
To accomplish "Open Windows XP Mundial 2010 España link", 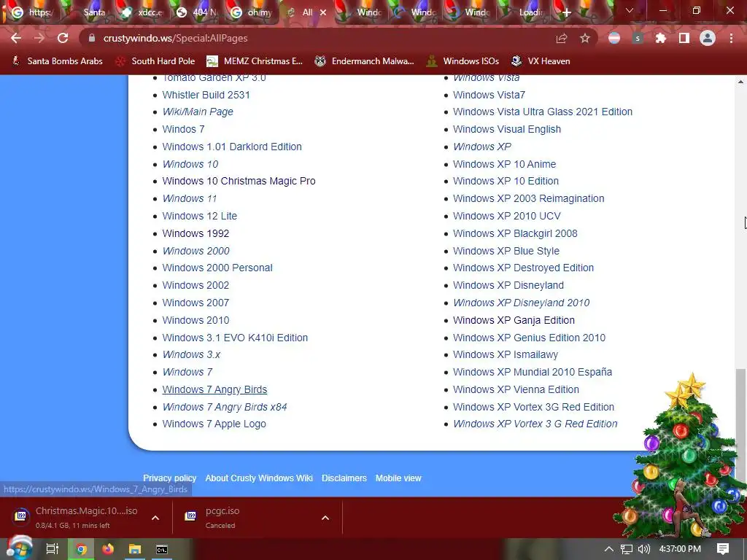I will (532, 372).
